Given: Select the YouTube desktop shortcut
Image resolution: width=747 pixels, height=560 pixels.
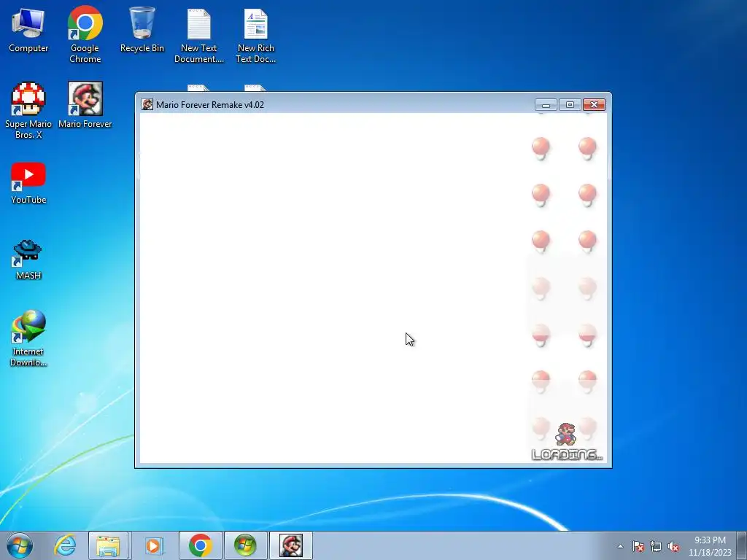Looking at the screenshot, I should (28, 183).
